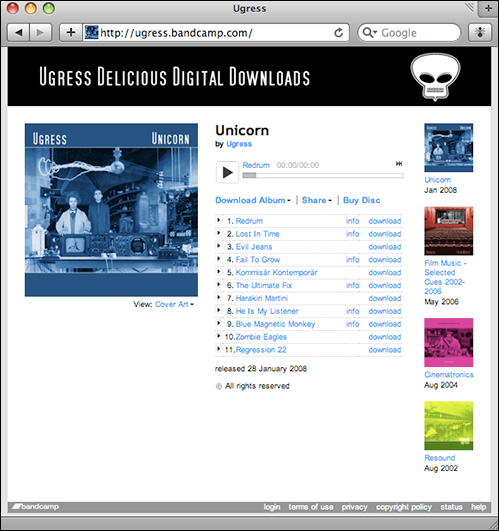Click the Ugress skull logo
Viewport: 499px width, 531px height.
(435, 77)
